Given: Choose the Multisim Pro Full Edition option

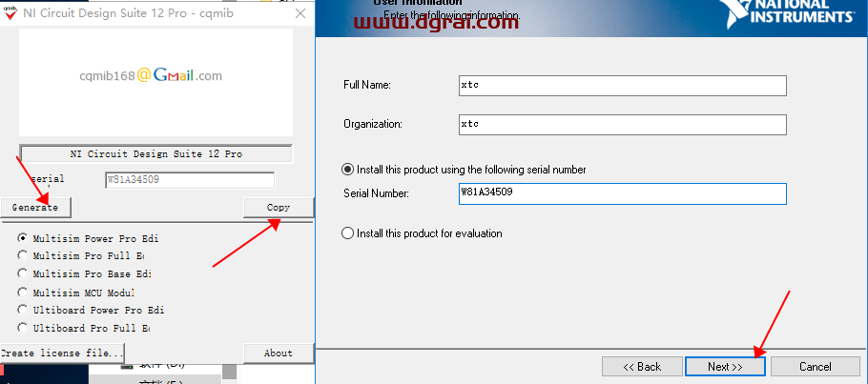Looking at the screenshot, I should coord(23,256).
